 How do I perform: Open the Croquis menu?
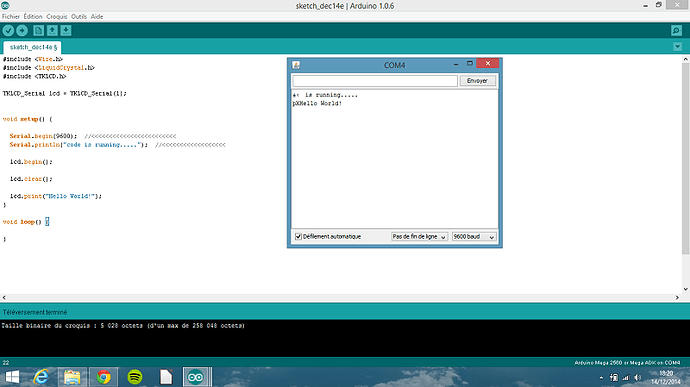(x=57, y=17)
